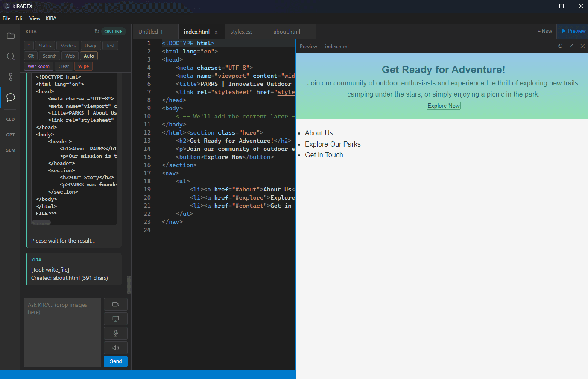Open the Get in Touch link
This screenshot has width=588, height=379.
324,155
